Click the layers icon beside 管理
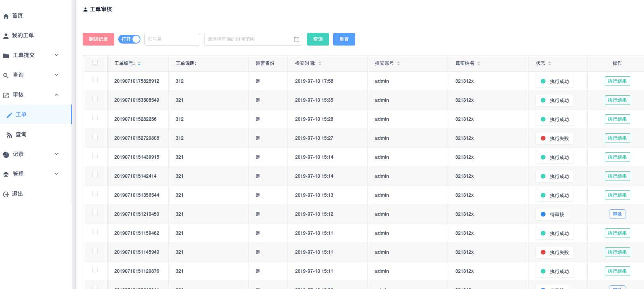 coord(6,175)
